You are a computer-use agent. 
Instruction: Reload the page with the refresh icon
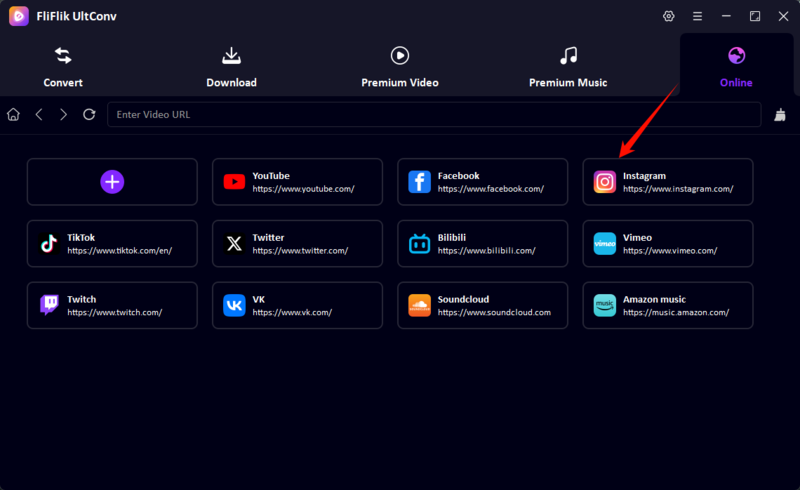[89, 114]
